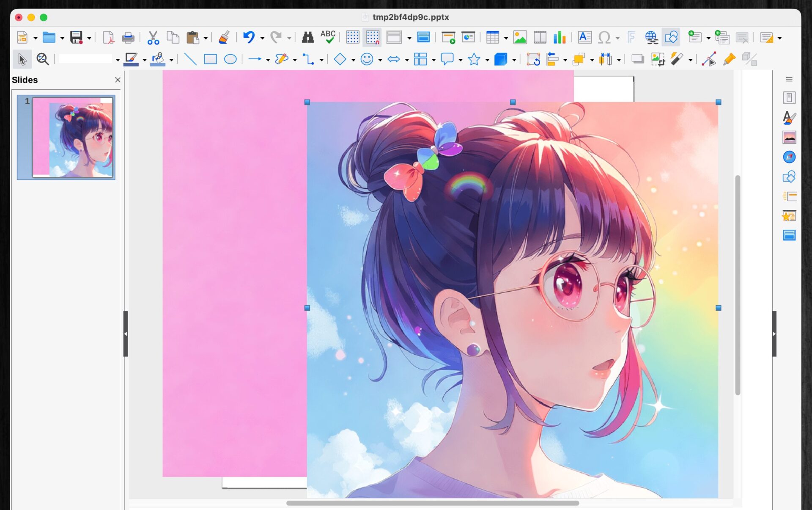Screen dimensions: 812x510
Task: Open the Stars and Banners shape dropdown
Action: pyautogui.click(x=487, y=60)
